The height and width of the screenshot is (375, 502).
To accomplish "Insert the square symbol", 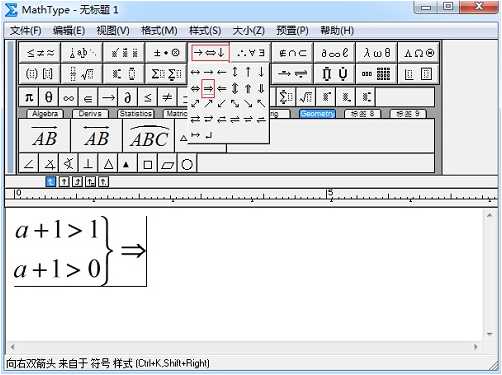I will 147,164.
